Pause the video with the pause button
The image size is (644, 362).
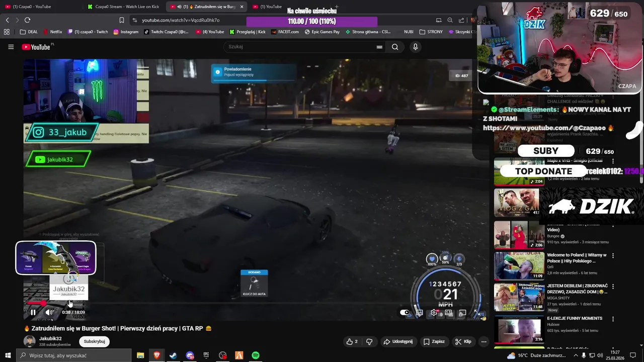[x=33, y=312]
